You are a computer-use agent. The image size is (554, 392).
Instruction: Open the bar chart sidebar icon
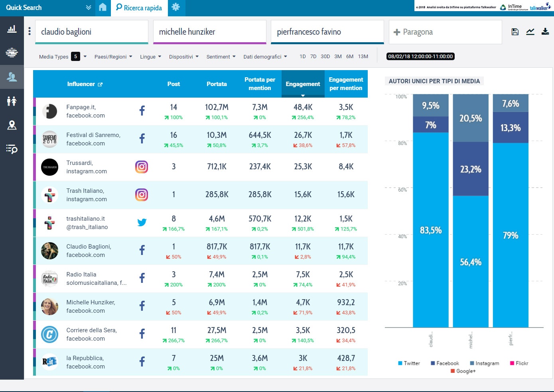pyautogui.click(x=12, y=29)
